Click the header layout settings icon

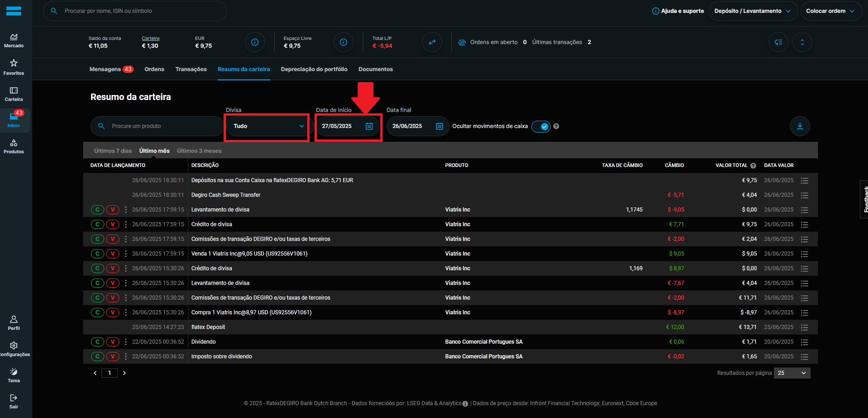click(x=778, y=42)
